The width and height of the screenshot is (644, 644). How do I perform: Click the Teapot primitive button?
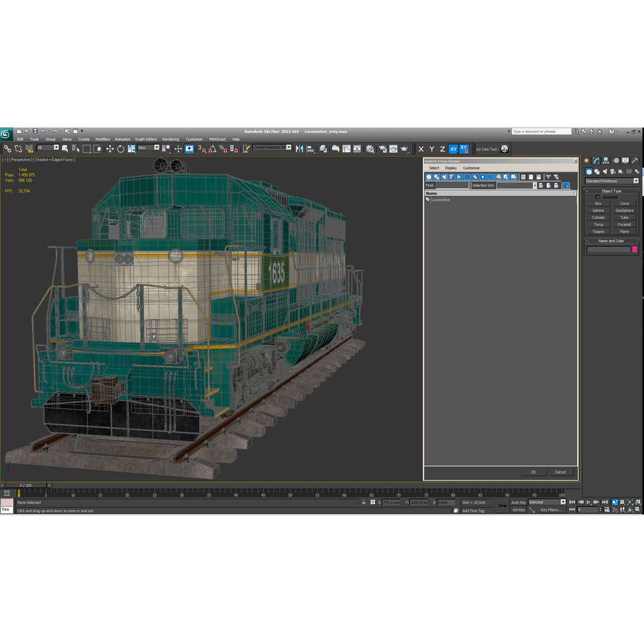click(x=599, y=231)
